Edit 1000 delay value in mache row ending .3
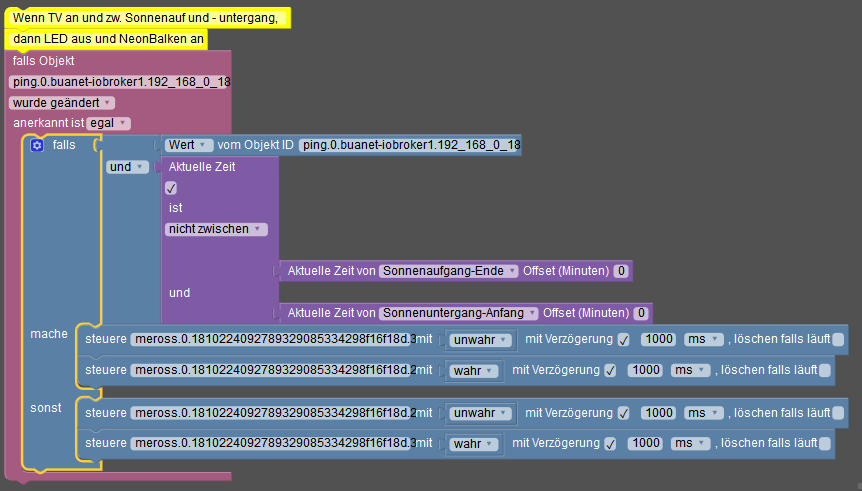This screenshot has width=862, height=491. tap(659, 339)
